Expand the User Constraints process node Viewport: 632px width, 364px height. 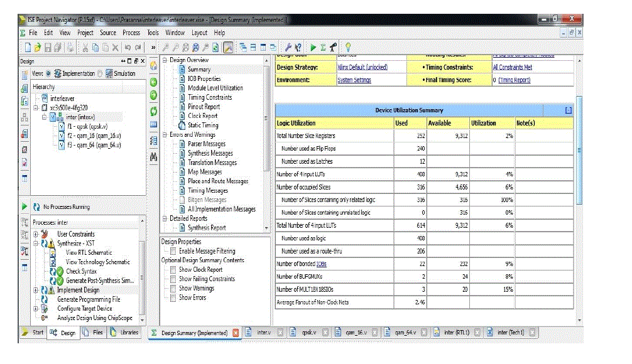coord(36,234)
